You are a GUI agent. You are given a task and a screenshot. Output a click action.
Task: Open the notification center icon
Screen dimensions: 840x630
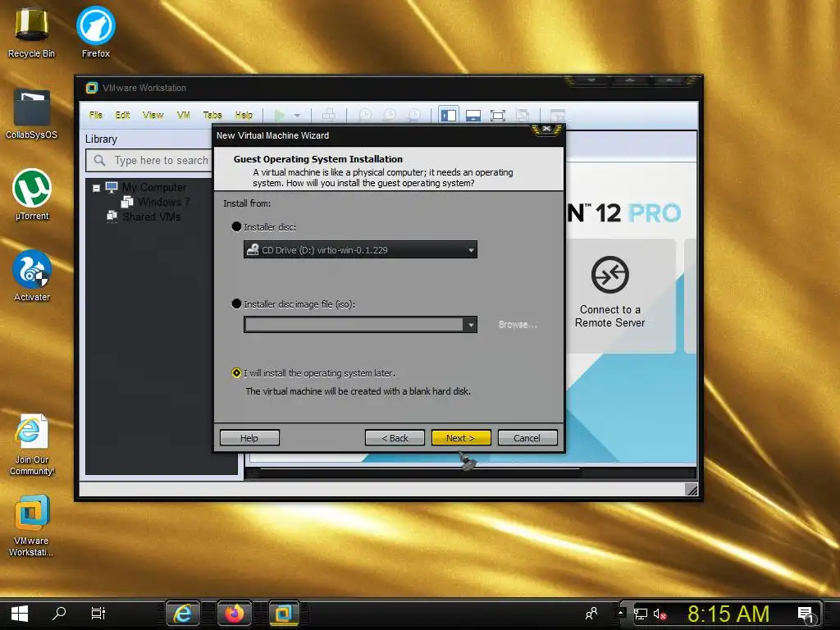coord(806,614)
